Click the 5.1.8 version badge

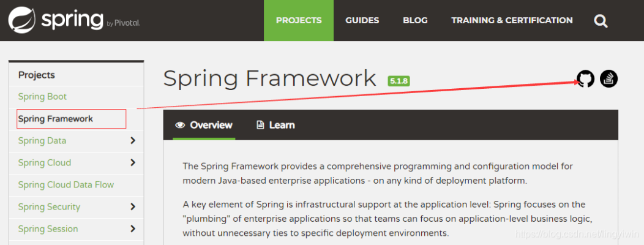[399, 80]
